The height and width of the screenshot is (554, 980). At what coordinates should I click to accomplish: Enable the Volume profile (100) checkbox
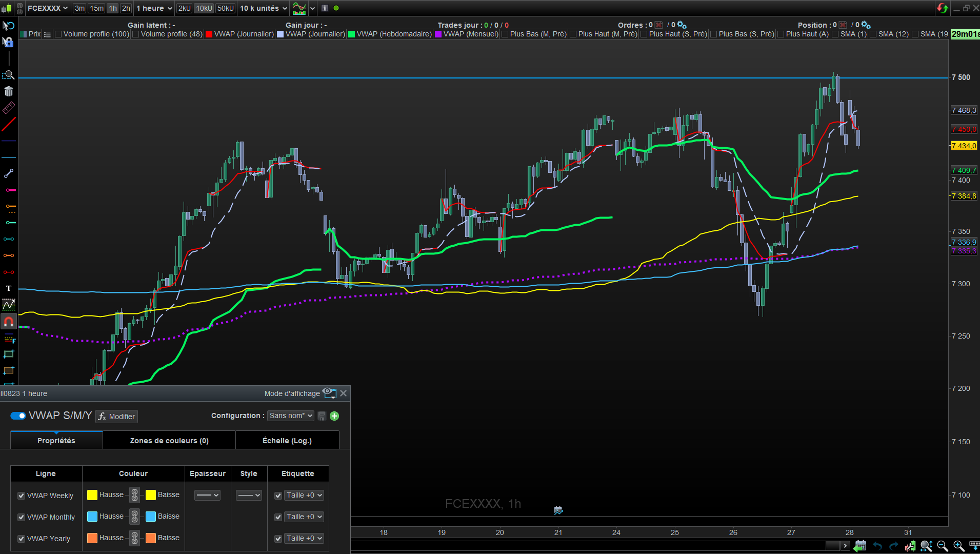point(58,34)
